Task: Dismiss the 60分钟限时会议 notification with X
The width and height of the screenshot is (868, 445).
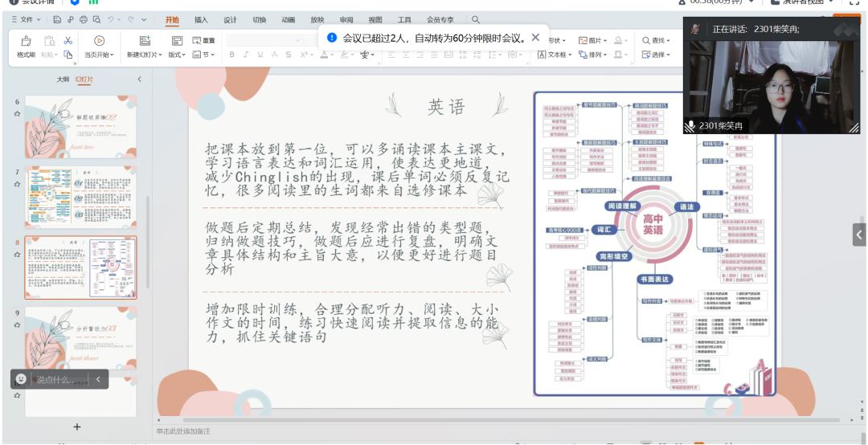Action: coord(535,38)
